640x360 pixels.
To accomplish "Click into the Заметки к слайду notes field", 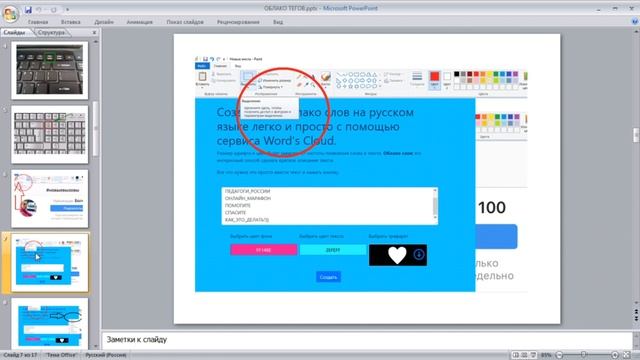I will [366, 340].
